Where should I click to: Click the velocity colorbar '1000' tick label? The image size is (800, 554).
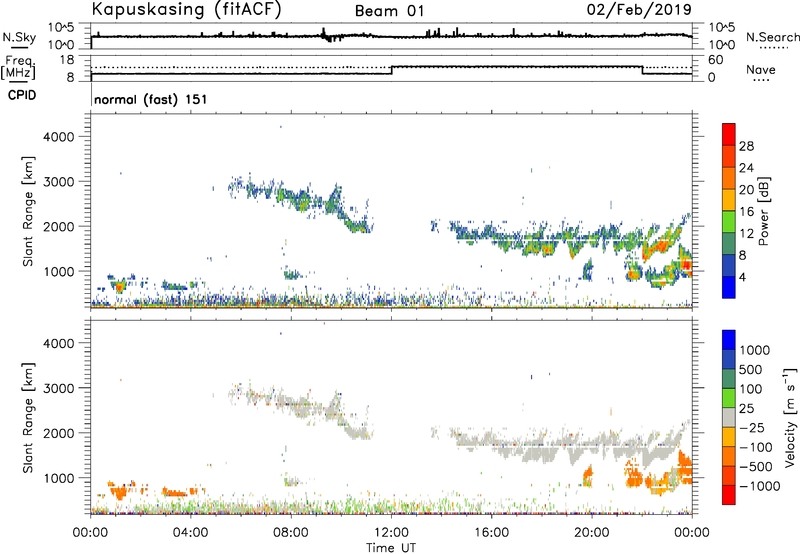pyautogui.click(x=755, y=350)
